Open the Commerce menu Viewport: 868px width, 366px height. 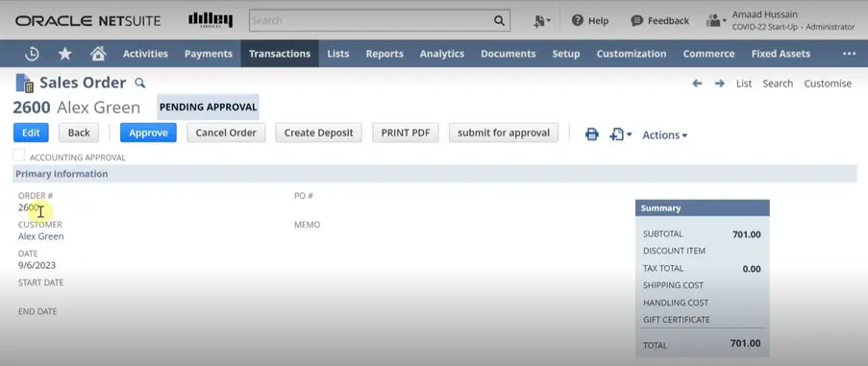[x=708, y=54]
